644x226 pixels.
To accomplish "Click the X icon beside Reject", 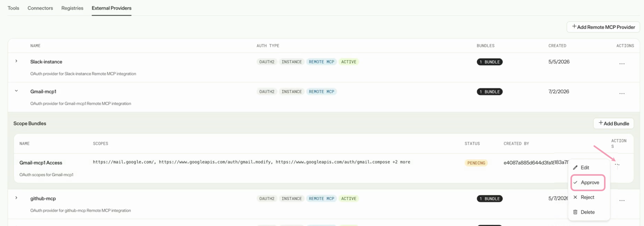I will pyautogui.click(x=575, y=197).
